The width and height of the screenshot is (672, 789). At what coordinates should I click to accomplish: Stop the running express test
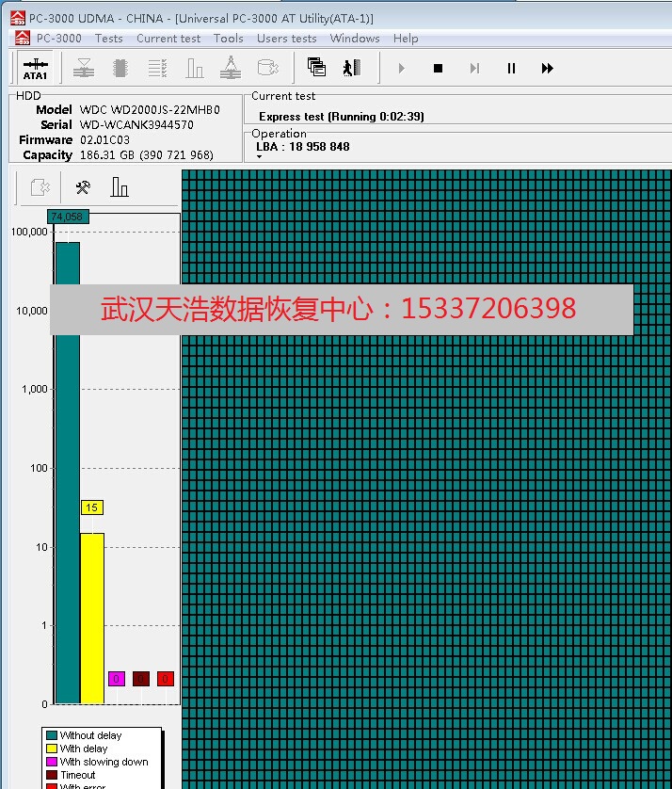(x=438, y=68)
